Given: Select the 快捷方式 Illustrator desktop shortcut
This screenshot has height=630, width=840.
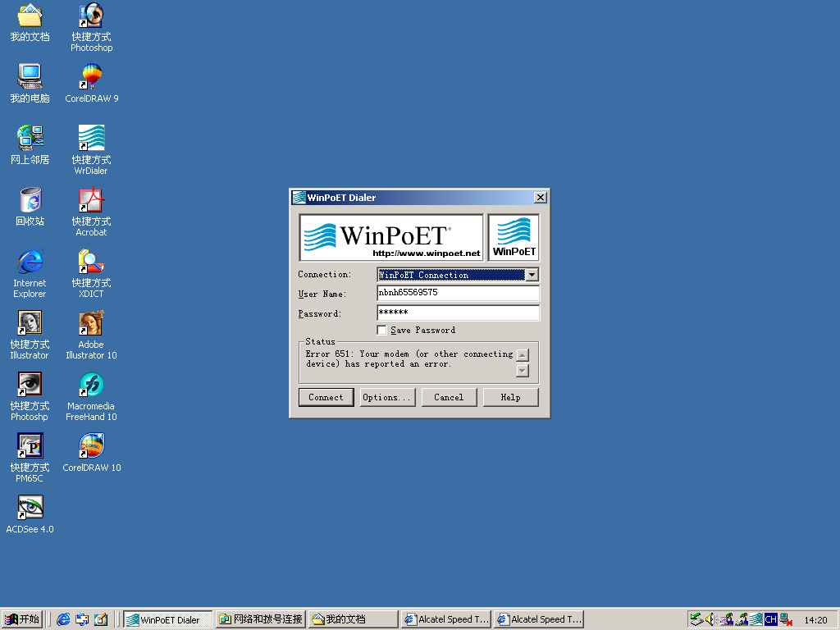Looking at the screenshot, I should click(x=30, y=336).
